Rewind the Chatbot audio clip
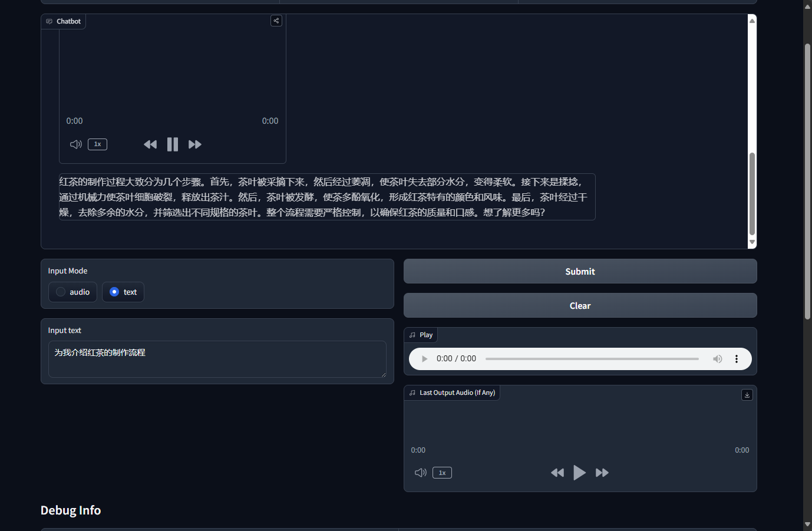This screenshot has height=531, width=812. click(x=150, y=144)
